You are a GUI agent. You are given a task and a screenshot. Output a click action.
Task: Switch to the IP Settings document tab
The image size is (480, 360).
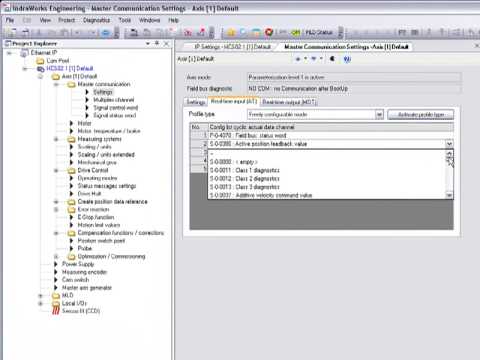pos(232,47)
